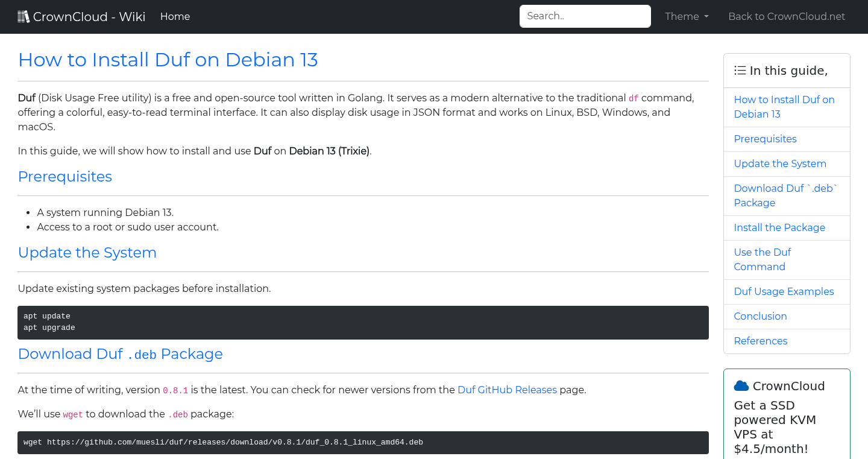
Task: Click the list icon beside 'In this guide,'
Action: (740, 70)
